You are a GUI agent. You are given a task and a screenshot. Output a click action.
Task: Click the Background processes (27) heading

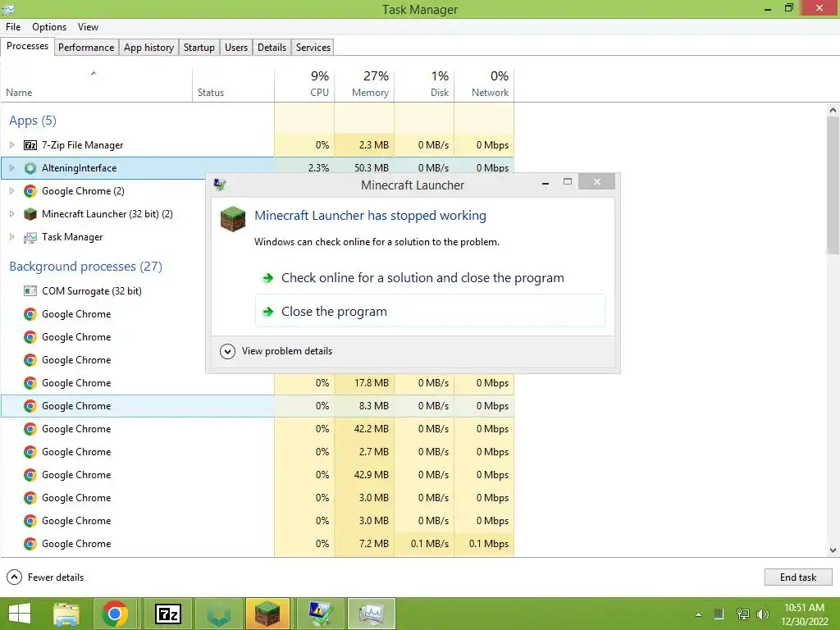click(85, 267)
